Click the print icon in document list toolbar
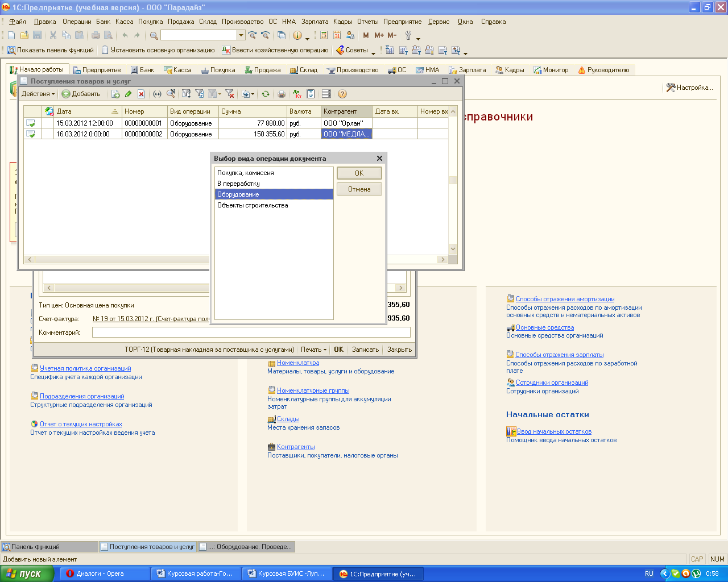 [281, 94]
